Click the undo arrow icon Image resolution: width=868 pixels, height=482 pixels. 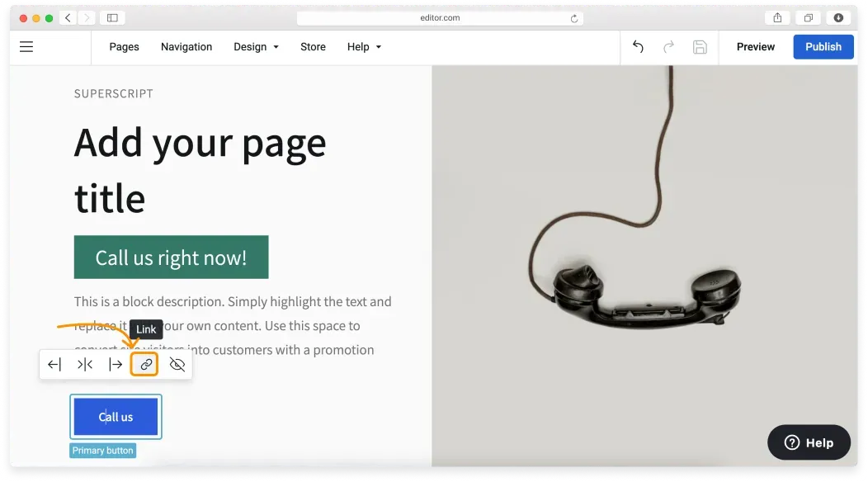click(x=638, y=47)
